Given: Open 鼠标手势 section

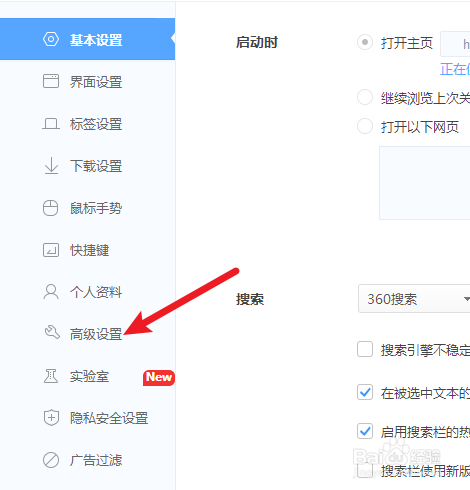Looking at the screenshot, I should [87, 208].
